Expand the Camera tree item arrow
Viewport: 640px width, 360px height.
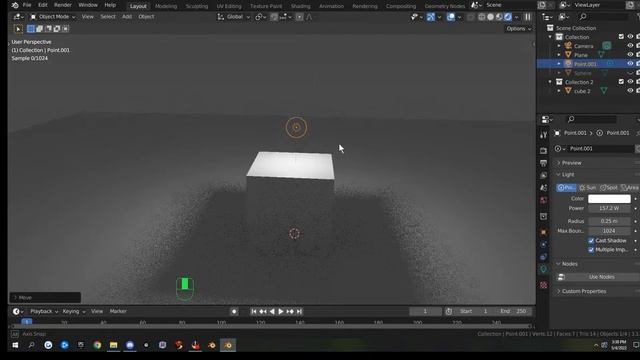click(559, 46)
